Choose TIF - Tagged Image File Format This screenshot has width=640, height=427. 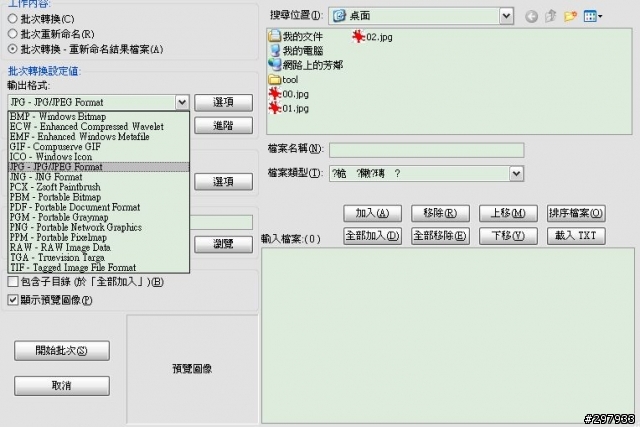point(99,267)
